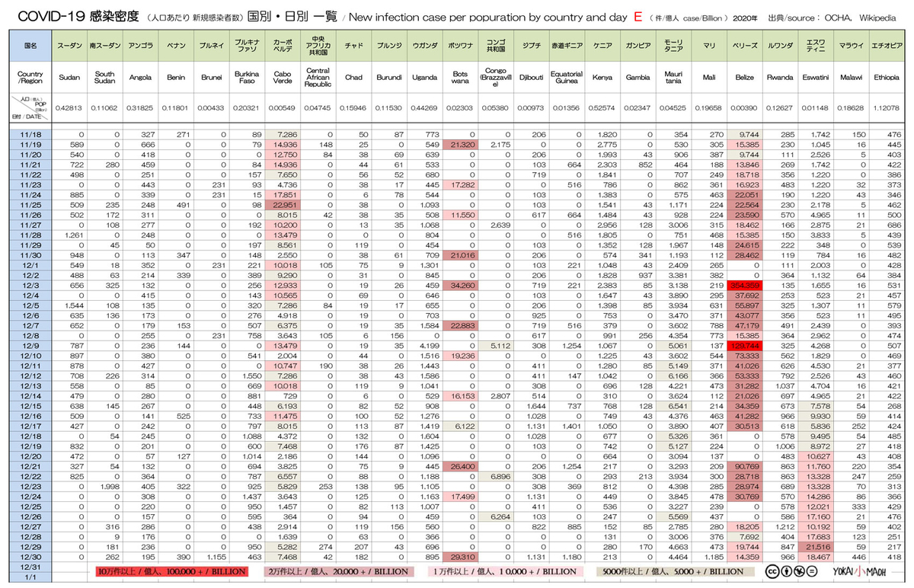Click Sudan population value 0.42813
Viewport: 914px width, 588px height.
point(69,108)
